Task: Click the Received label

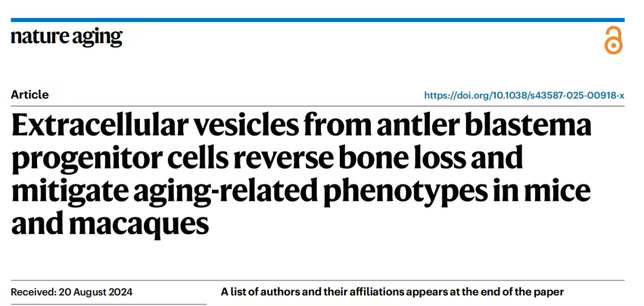Action: pyautogui.click(x=34, y=292)
